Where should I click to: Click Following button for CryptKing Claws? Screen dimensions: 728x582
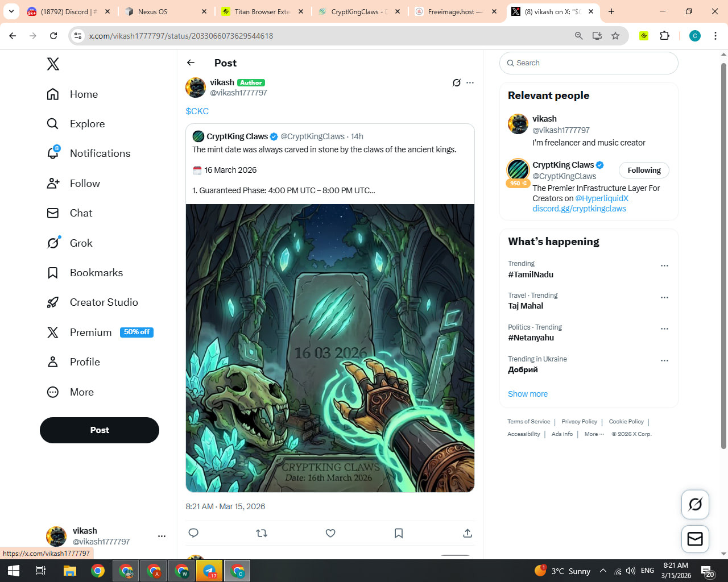click(644, 170)
